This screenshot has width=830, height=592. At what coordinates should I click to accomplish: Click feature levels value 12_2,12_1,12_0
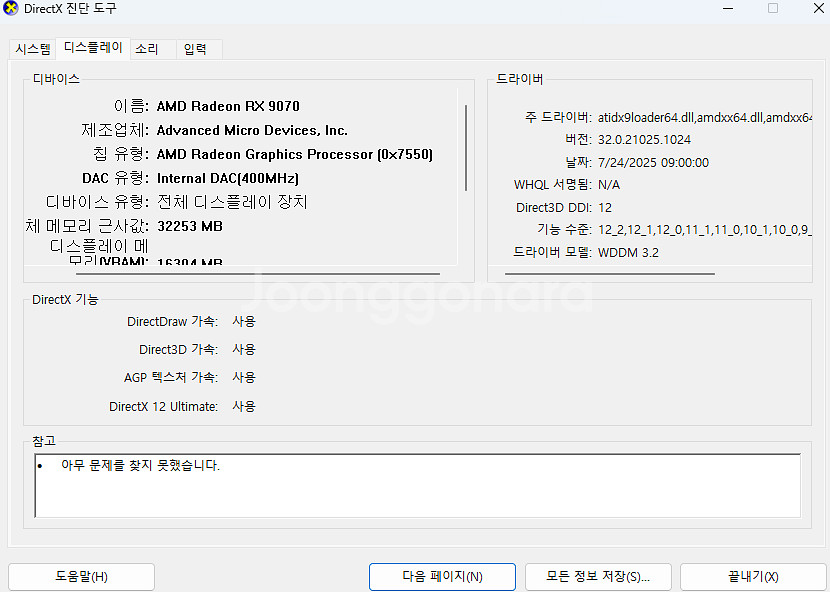pyautogui.click(x=705, y=229)
